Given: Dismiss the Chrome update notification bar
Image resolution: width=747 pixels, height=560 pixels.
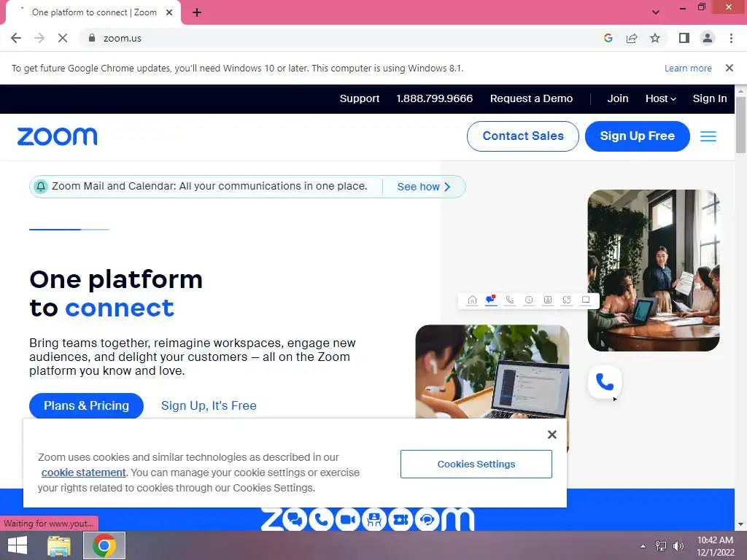Looking at the screenshot, I should coord(729,68).
